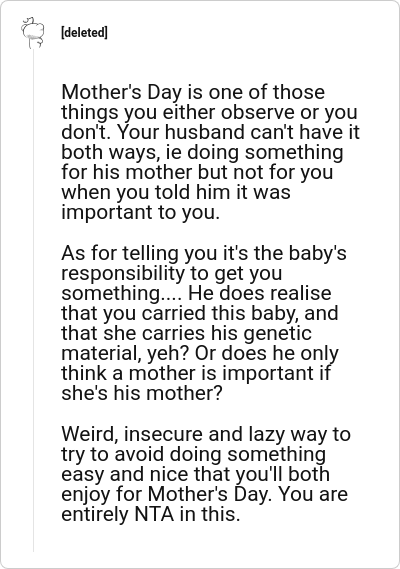Click the line "both ways, ie doing something"
The image size is (400, 569).
202,152
